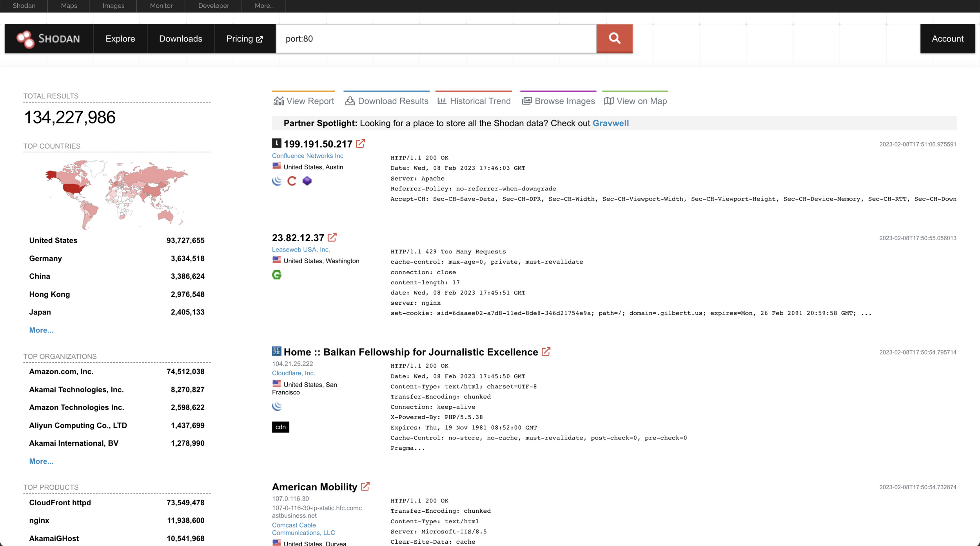Click Balkan Fellowship favicon icon

tap(277, 351)
